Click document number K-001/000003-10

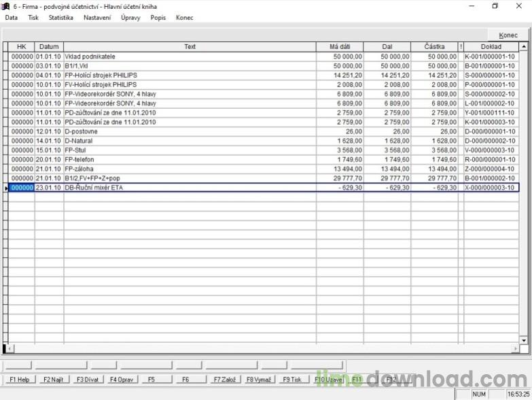[490, 122]
